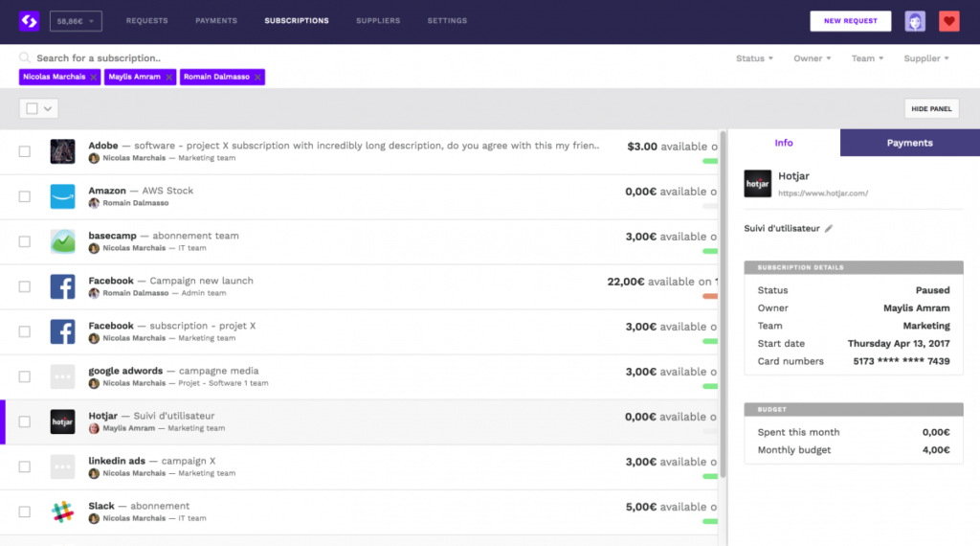Click the search magnifier icon
The height and width of the screenshot is (546, 980).
[x=24, y=58]
